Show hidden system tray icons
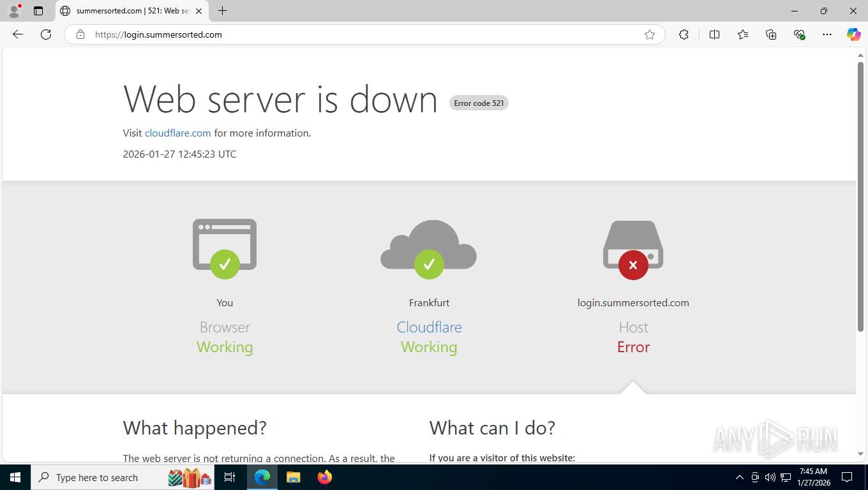This screenshot has height=490, width=868. (740, 477)
